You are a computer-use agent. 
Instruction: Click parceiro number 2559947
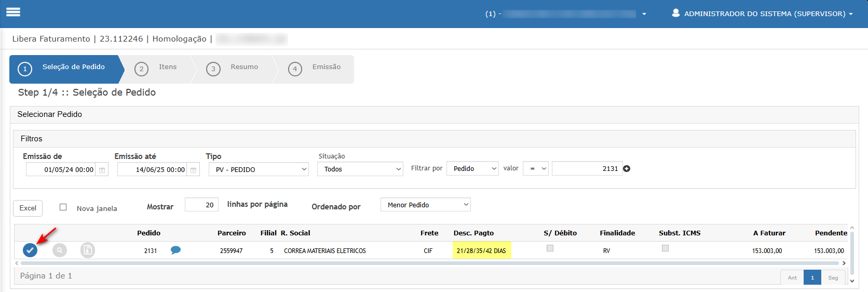pyautogui.click(x=231, y=250)
